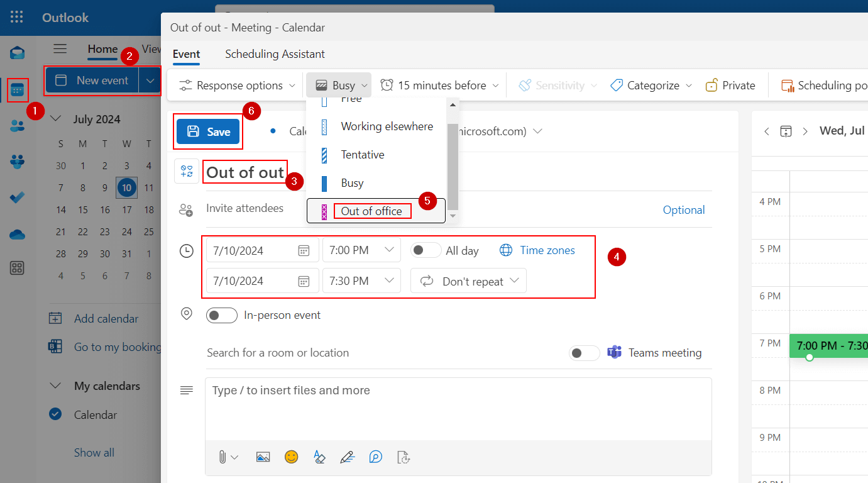Turn on the Teams meeting toggle
868x483 pixels.
(584, 353)
